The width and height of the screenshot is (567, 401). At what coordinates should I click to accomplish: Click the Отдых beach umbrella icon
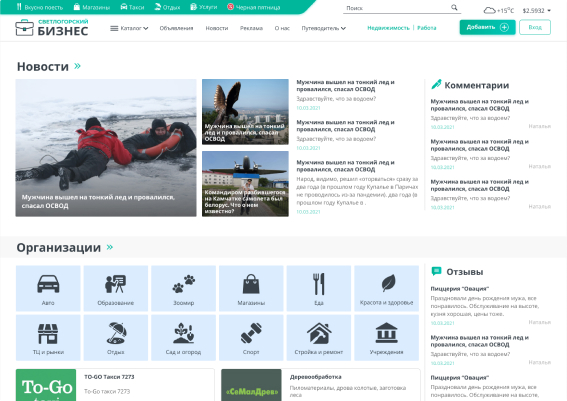116,333
